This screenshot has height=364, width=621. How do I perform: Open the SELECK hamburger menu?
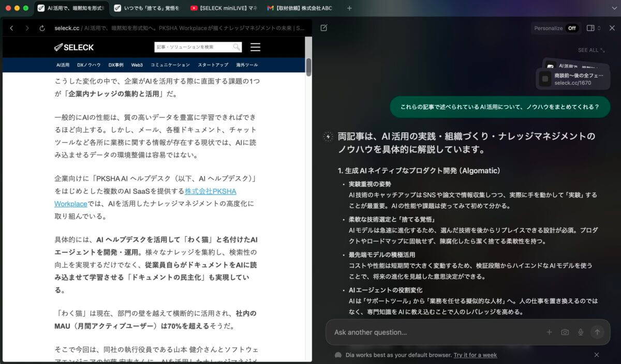[x=255, y=47]
